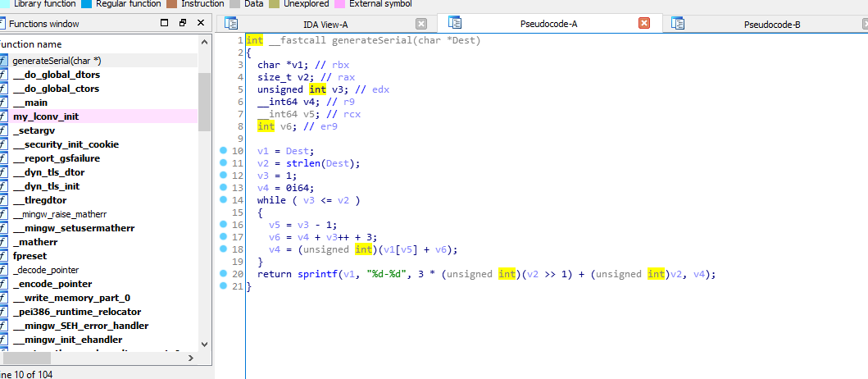Click the External symbol legend swatch
Viewport: 868px width, 379px height.
pyautogui.click(x=340, y=4)
